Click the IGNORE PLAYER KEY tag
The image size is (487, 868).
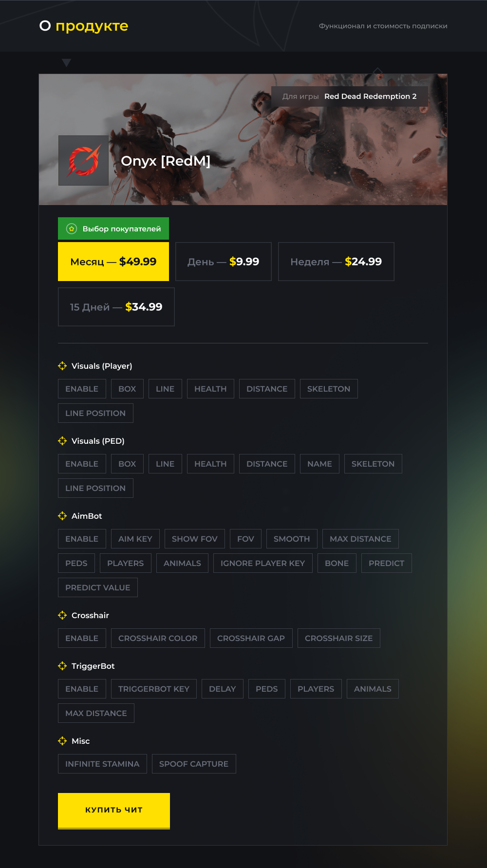(263, 563)
